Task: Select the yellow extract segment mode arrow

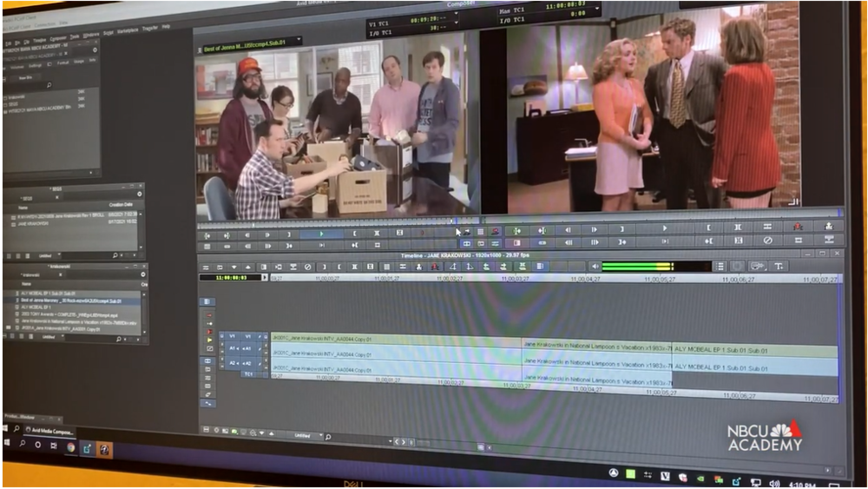Action: (x=209, y=340)
